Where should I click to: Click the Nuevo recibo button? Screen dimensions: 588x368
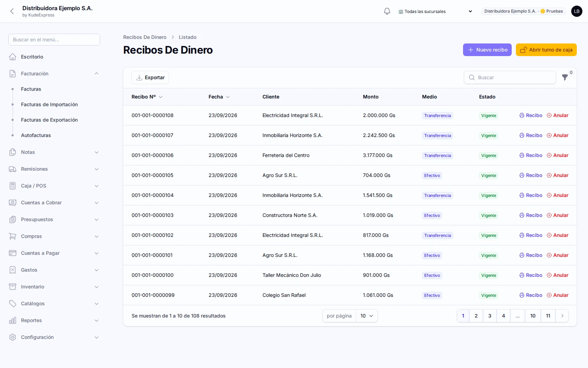[487, 50]
